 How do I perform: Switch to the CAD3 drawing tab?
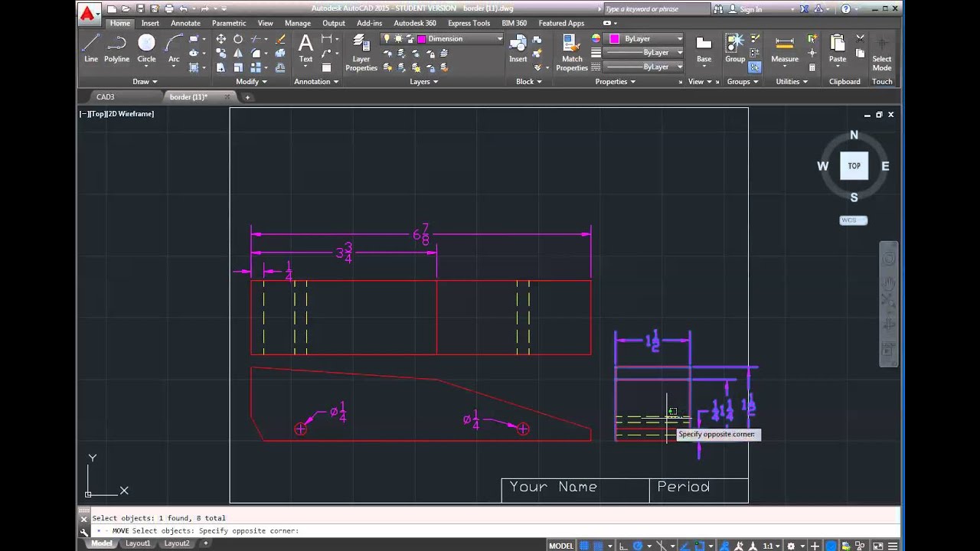105,97
